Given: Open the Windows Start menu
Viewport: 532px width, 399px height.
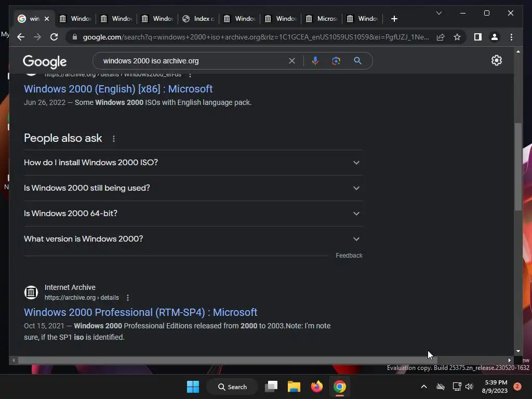Looking at the screenshot, I should tap(193, 387).
